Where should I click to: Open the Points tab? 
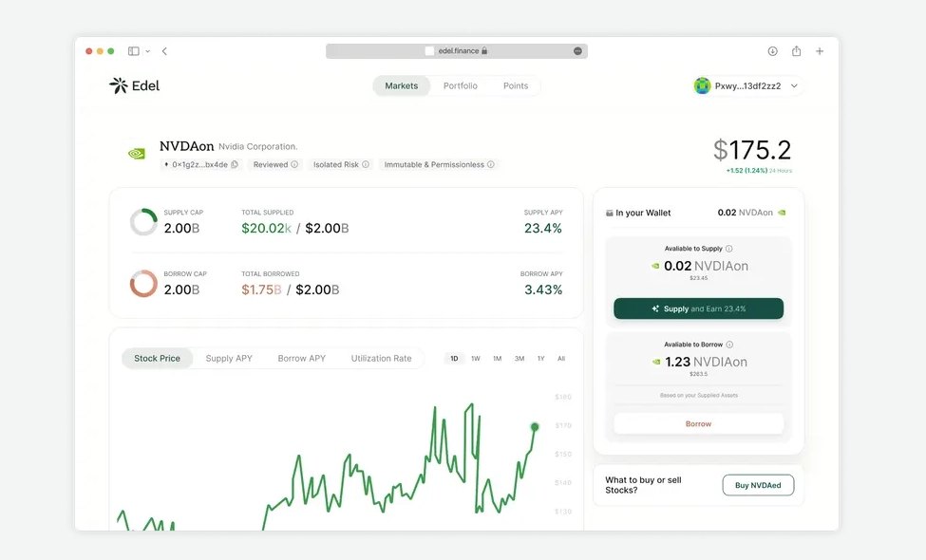pyautogui.click(x=516, y=85)
